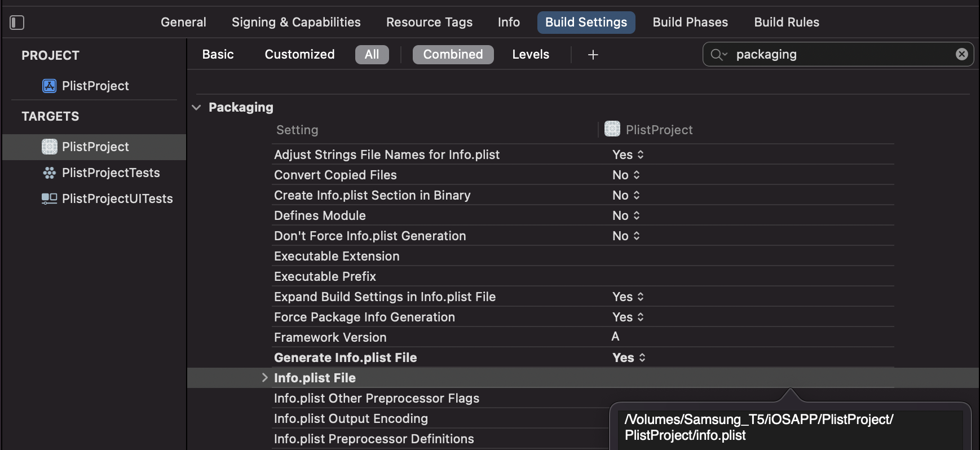The height and width of the screenshot is (450, 980).
Task: Click the PlistProject project blueprint icon
Action: pos(49,86)
